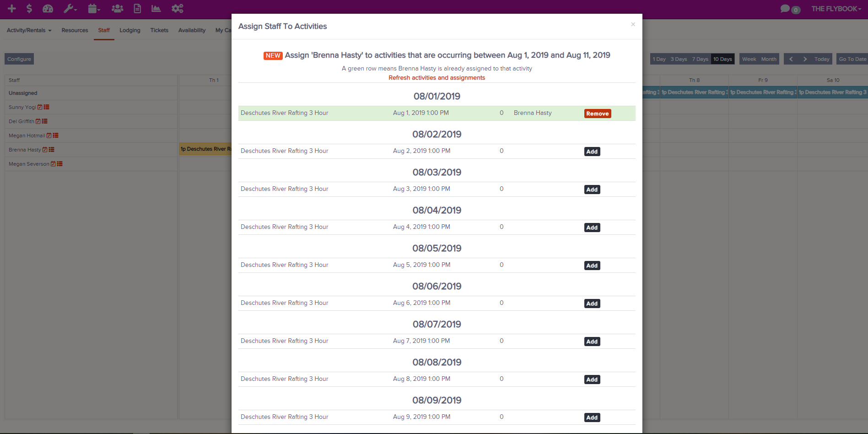Open the calendar dropdown in top bar
Viewport: 868px width, 434px height.
coord(94,8)
